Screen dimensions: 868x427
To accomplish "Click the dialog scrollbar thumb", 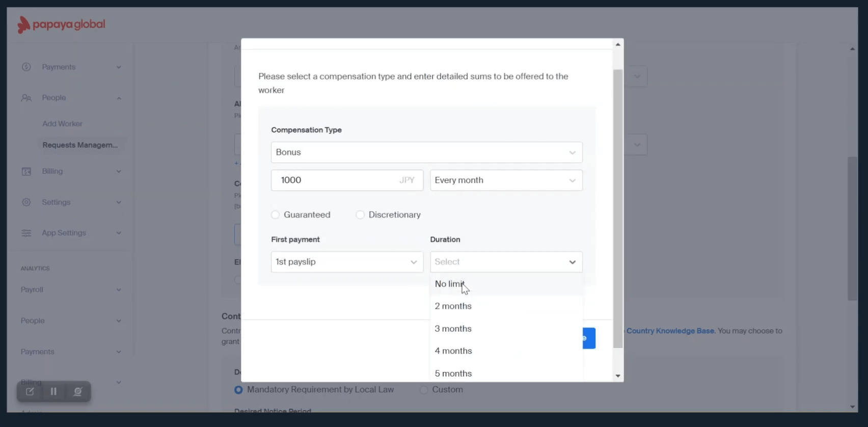I will tap(618, 209).
